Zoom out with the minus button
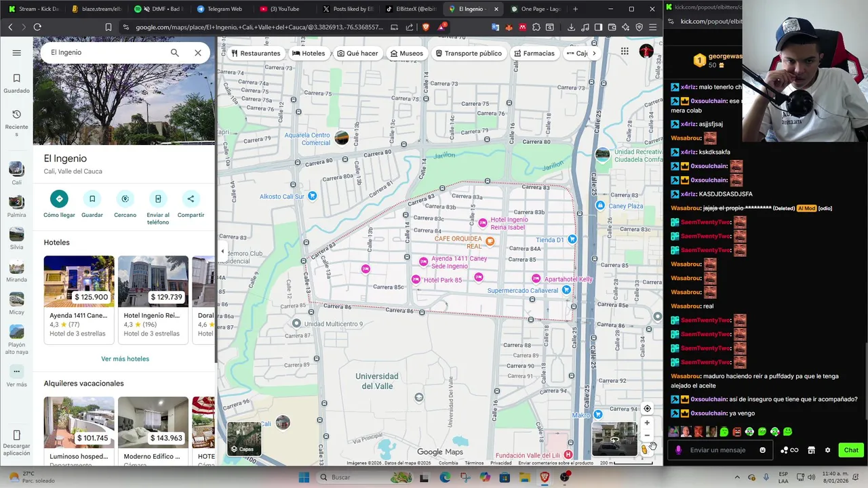This screenshot has width=868, height=488. click(x=647, y=435)
